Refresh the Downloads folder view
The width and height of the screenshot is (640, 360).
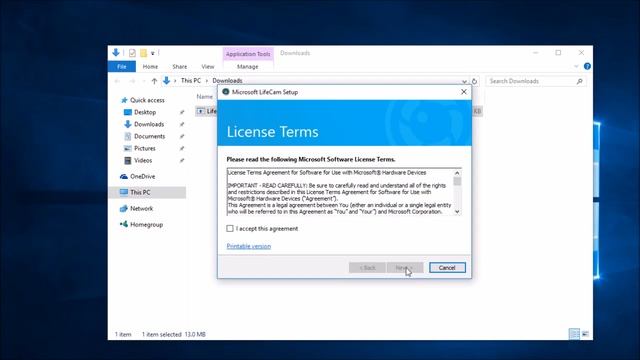[474, 81]
